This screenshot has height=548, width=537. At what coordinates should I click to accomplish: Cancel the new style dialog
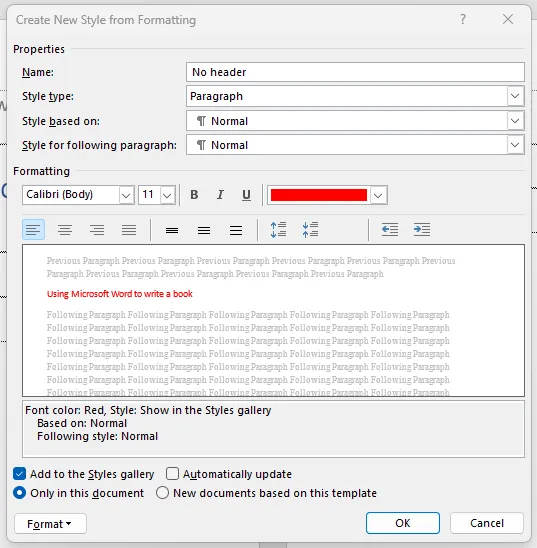487,523
